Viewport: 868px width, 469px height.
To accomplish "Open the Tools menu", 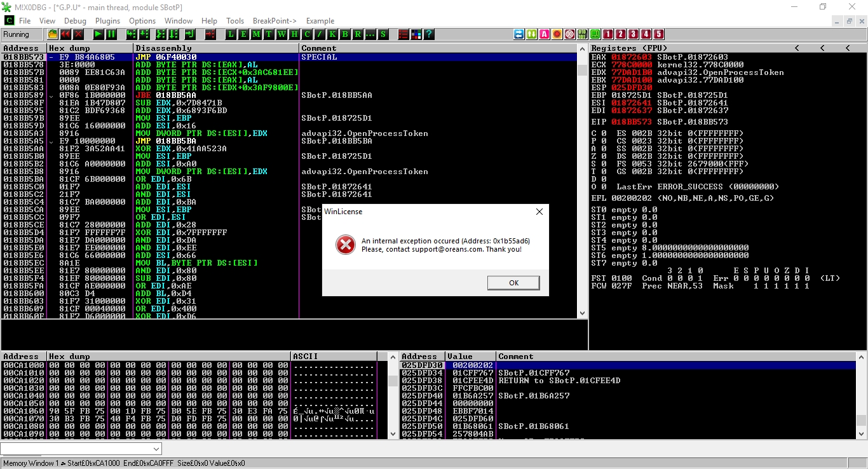I will 235,21.
